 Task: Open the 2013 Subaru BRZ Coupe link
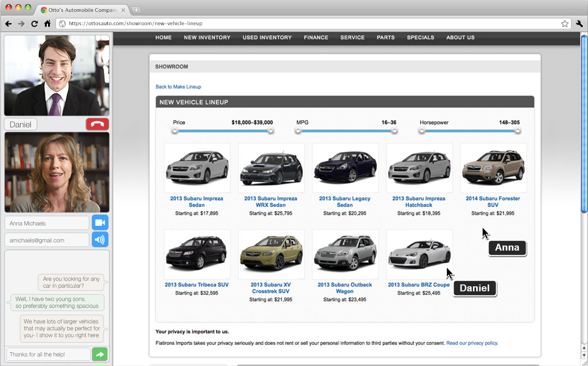click(x=419, y=284)
